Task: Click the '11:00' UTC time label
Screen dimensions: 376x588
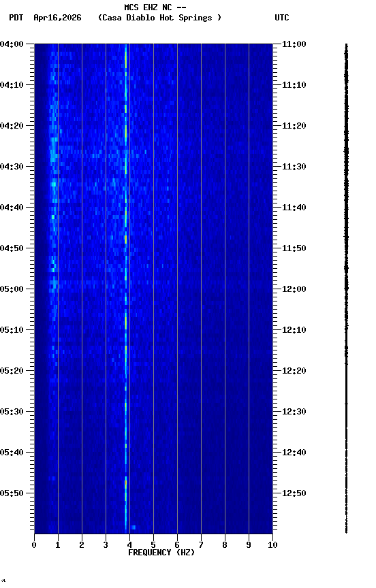Action: [294, 44]
